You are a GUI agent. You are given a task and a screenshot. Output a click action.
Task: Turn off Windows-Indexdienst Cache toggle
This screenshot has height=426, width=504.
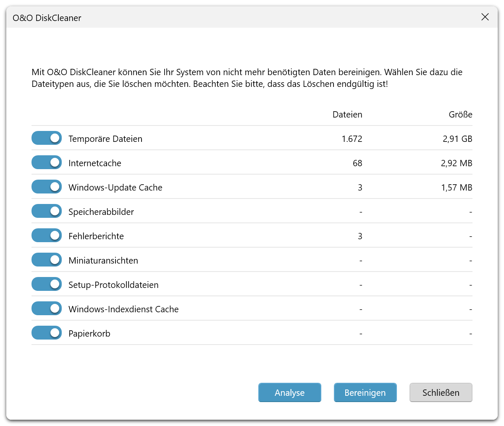[x=47, y=308]
